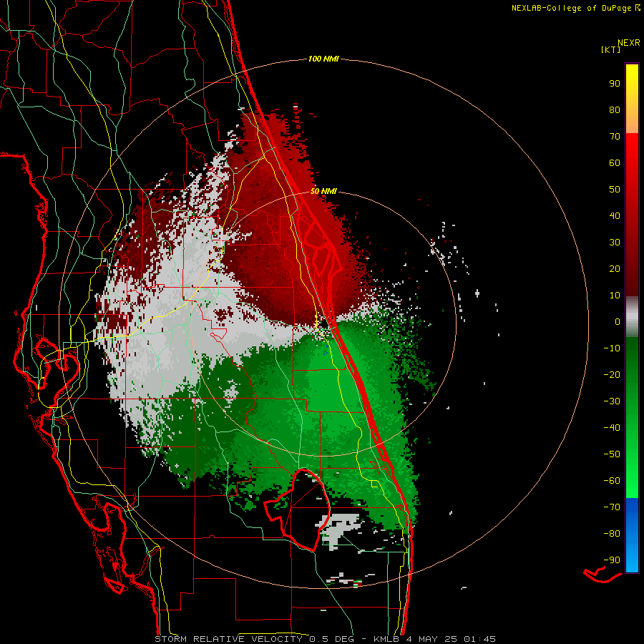Click the 100 NMI range ring label
The image size is (644, 644).
[323, 59]
